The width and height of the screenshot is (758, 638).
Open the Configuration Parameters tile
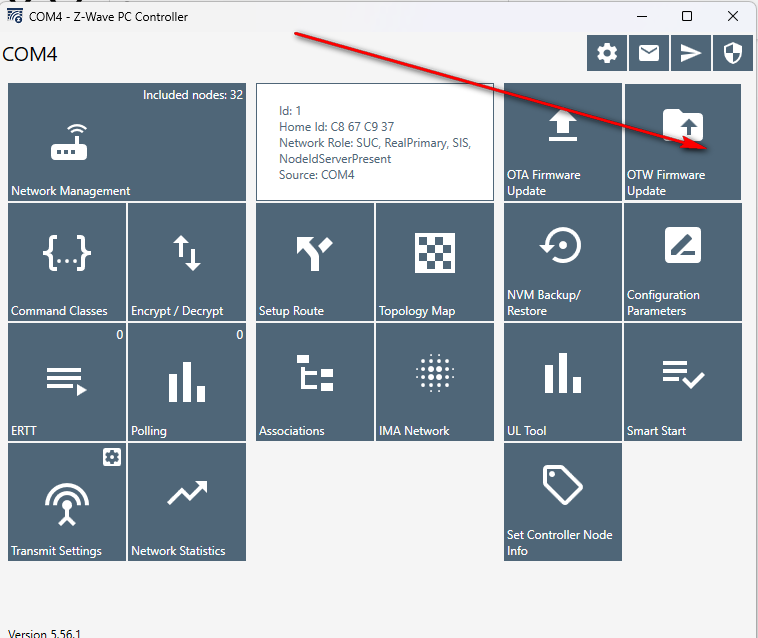[683, 262]
